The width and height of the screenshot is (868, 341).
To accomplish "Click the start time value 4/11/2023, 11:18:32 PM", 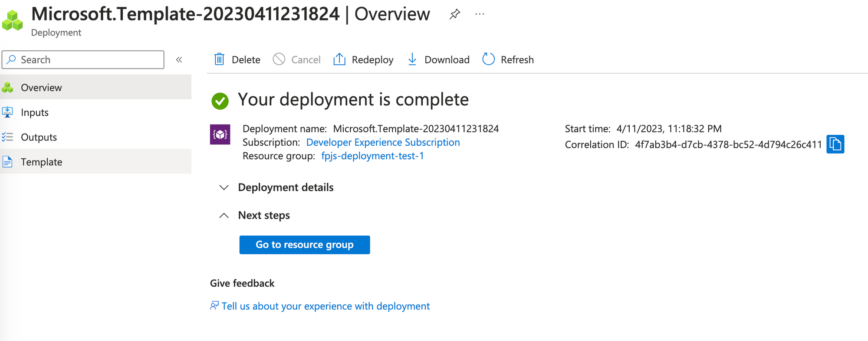I will click(669, 129).
